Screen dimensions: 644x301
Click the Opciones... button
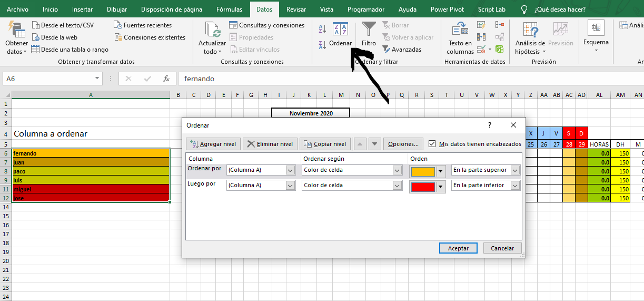point(403,144)
